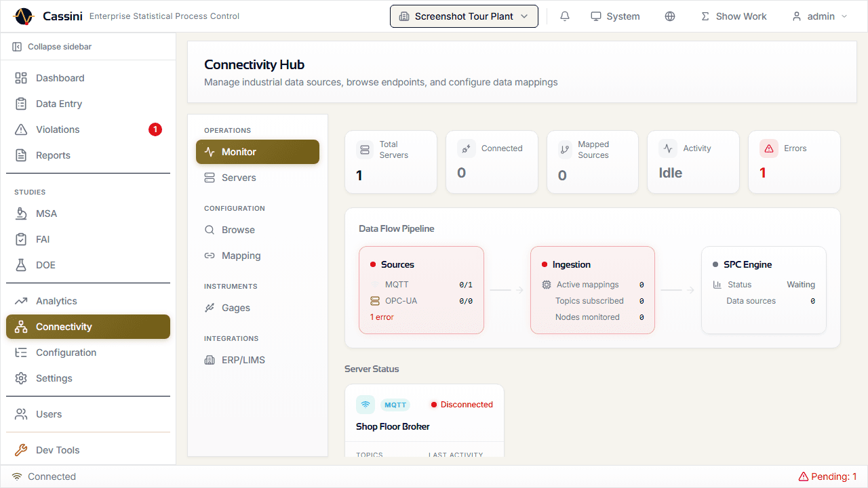Click the Connected status in bottom bar
The image size is (868, 488).
43,476
